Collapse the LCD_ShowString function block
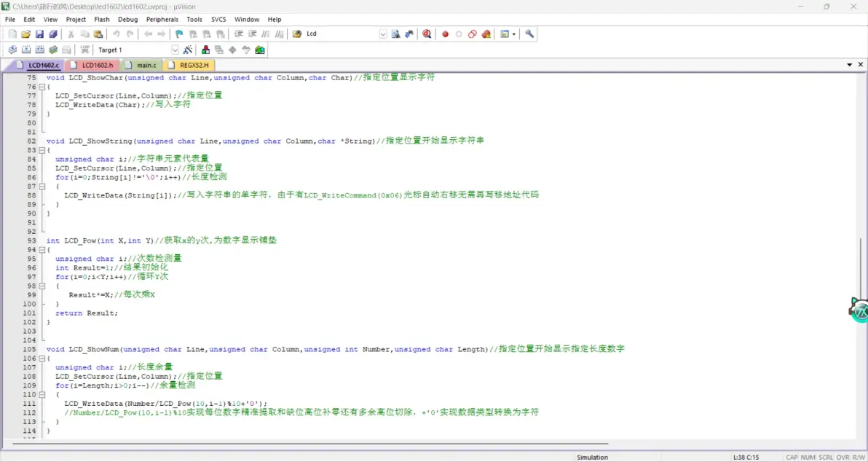This screenshot has width=868, height=462. coord(42,150)
